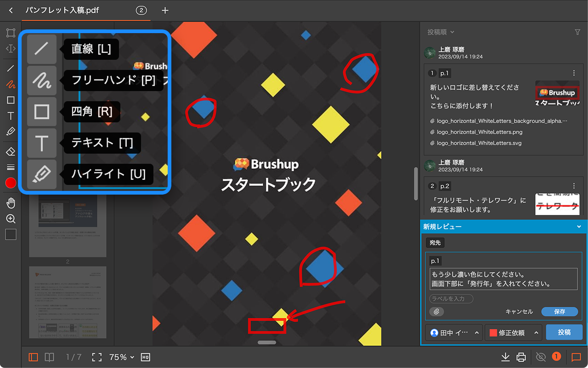This screenshot has height=368, width=588.
Task: Toggle annotation visibility eye icon
Action: pos(541,357)
